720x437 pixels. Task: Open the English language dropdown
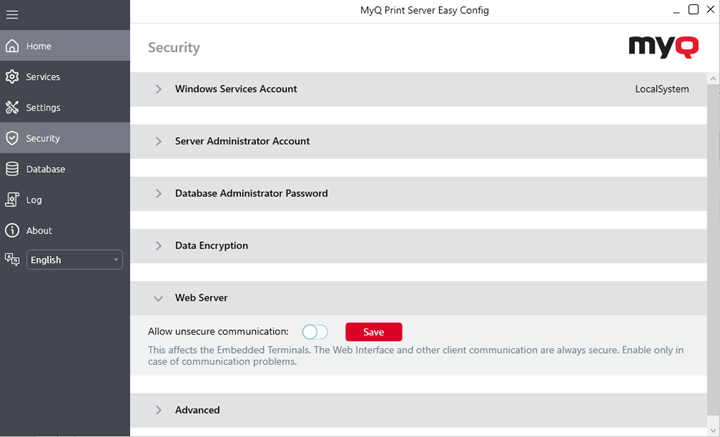(x=75, y=260)
